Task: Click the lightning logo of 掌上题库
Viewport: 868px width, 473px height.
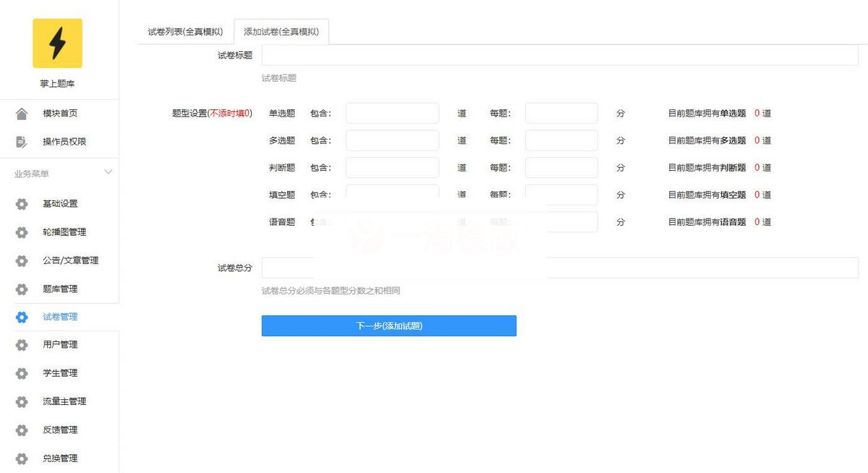Action: tap(58, 43)
